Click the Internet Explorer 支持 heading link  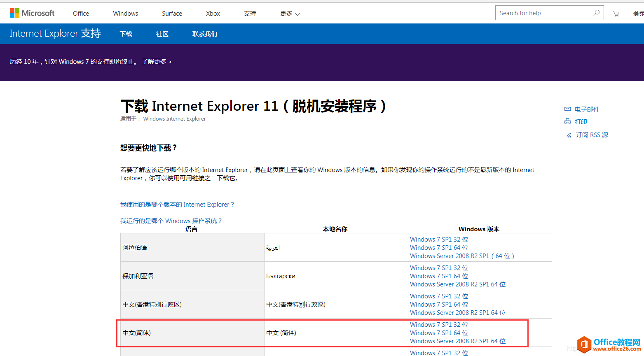55,33
